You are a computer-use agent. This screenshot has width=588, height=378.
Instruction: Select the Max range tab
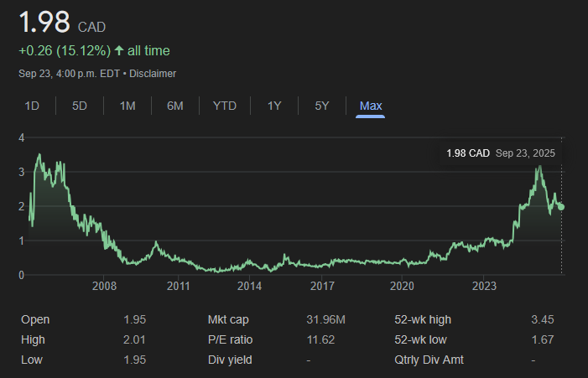(371, 106)
